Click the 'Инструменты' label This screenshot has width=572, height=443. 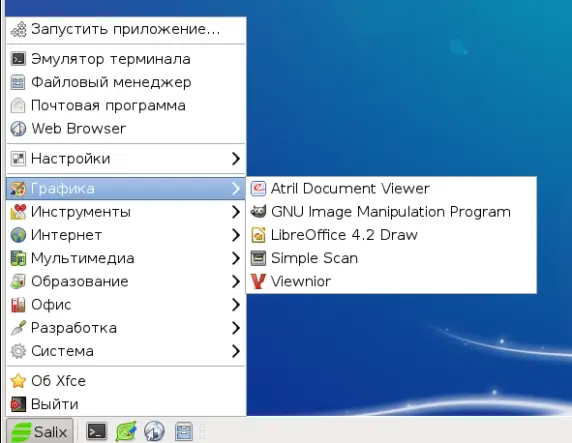[81, 212]
